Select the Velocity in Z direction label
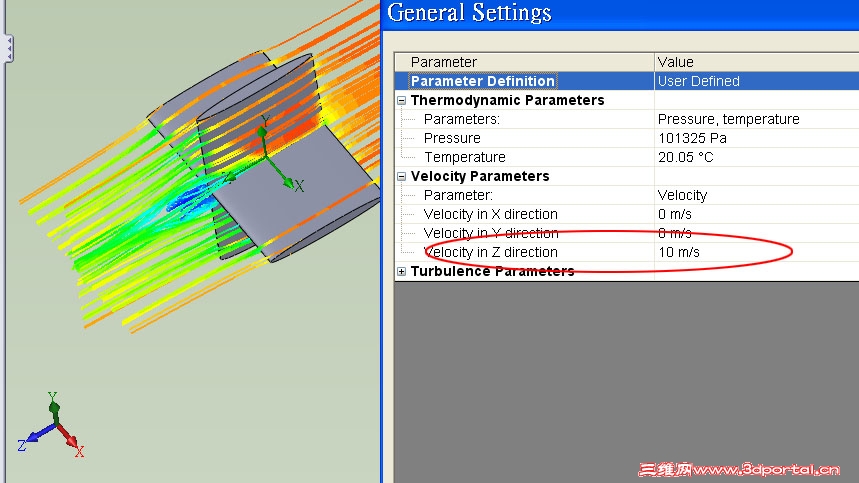This screenshot has width=859, height=483. coord(490,252)
